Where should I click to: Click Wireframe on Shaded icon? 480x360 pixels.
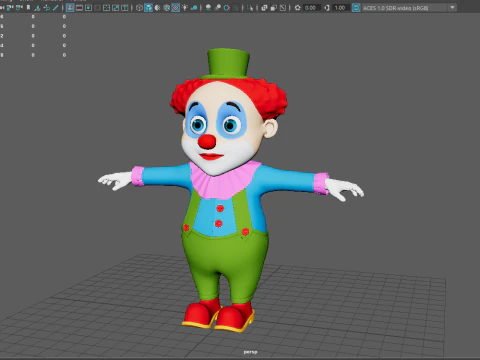166,8
